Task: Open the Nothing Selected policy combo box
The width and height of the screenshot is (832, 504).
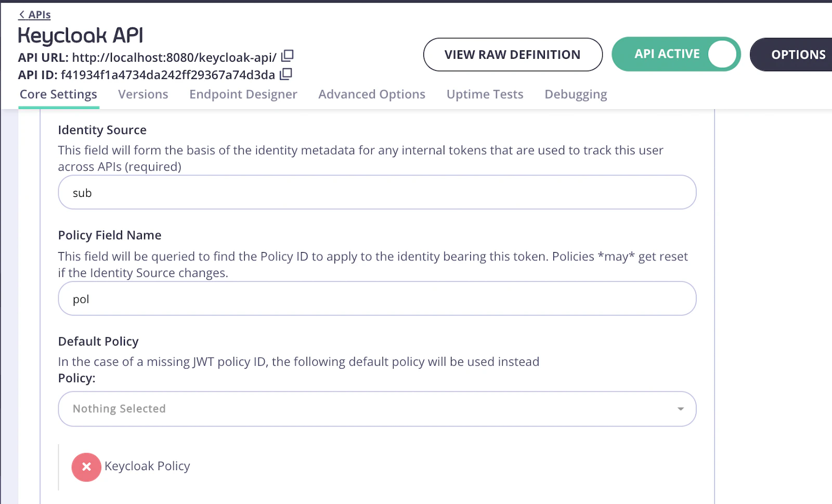Action: (x=377, y=409)
